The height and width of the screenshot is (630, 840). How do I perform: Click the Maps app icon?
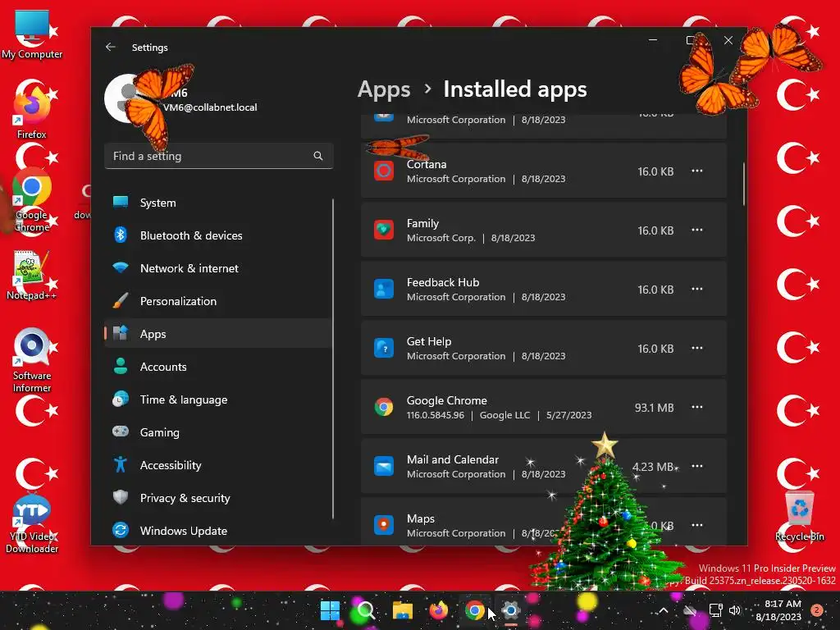click(x=384, y=525)
